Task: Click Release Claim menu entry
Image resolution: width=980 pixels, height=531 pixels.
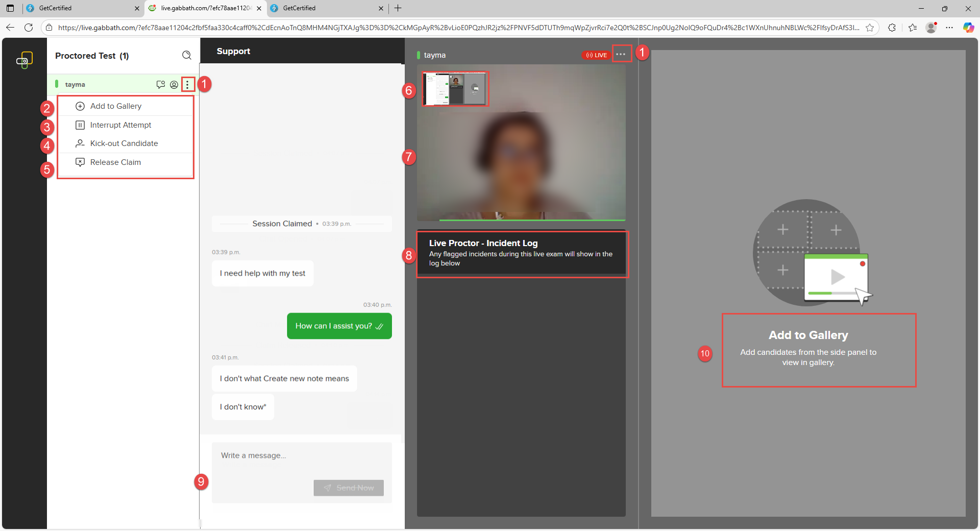Action: click(x=115, y=162)
